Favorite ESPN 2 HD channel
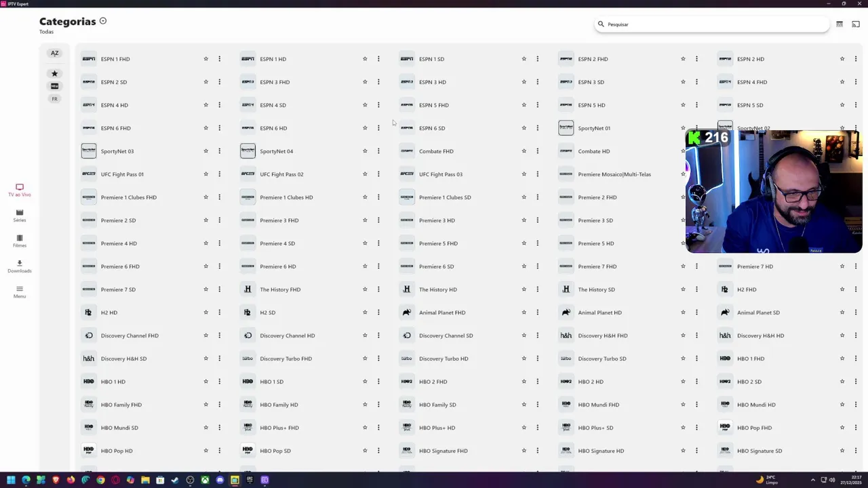Screen dimensions: 868x488 (842, 59)
